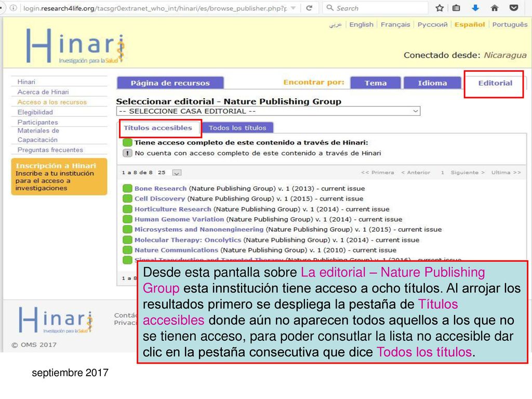532x399 pixels.
Task: Click the exclamation no-access legend icon
Action: 127,153
